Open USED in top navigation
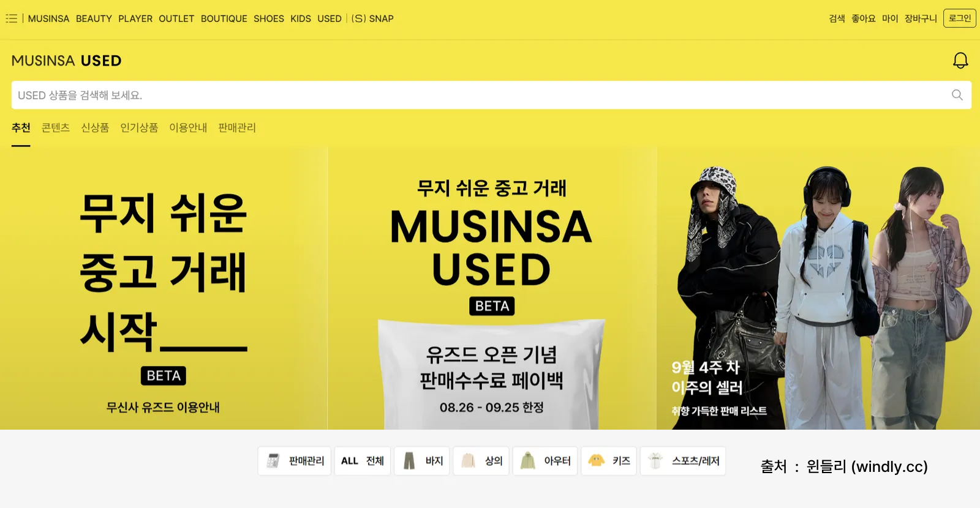980x508 pixels. [330, 18]
